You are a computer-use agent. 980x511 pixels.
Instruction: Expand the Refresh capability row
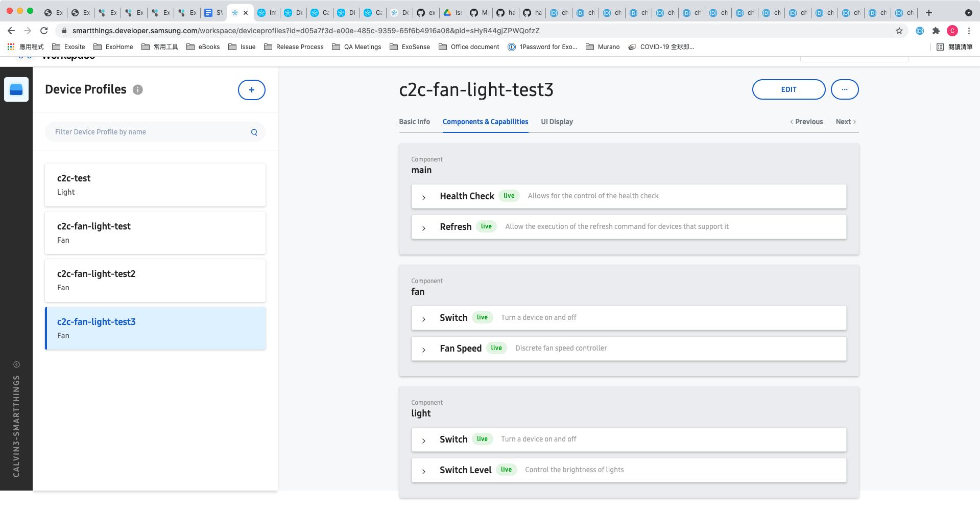629,227
